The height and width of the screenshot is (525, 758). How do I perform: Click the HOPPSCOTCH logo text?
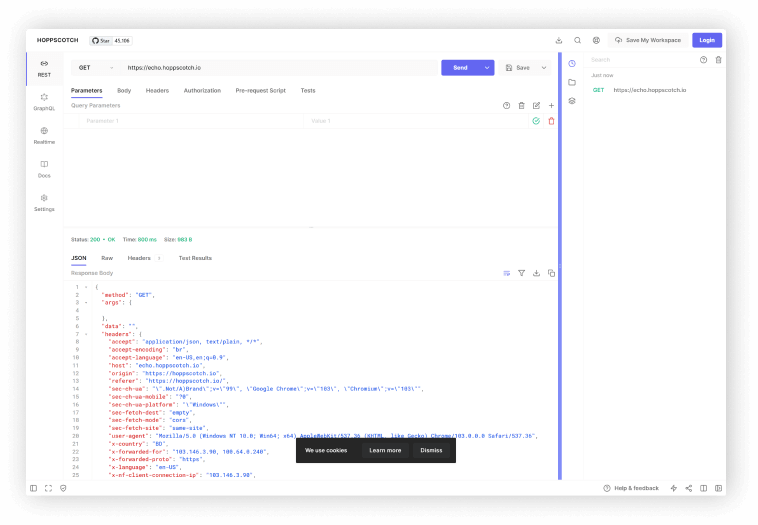(x=58, y=40)
